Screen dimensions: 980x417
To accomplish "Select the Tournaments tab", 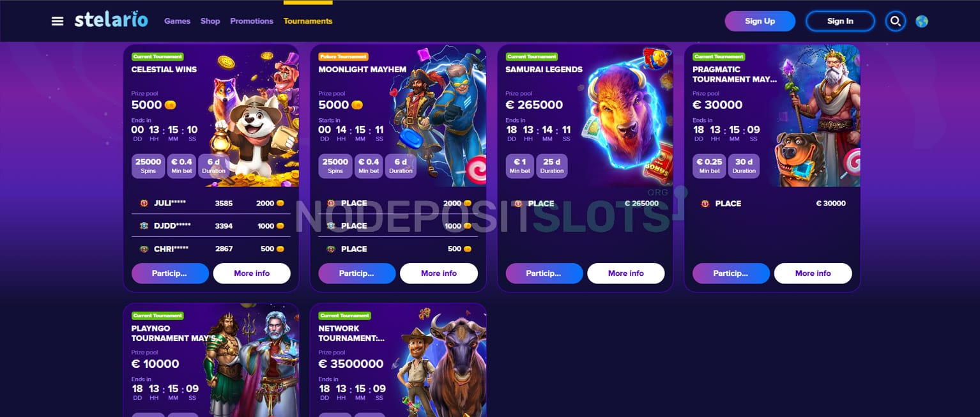I will point(308,21).
